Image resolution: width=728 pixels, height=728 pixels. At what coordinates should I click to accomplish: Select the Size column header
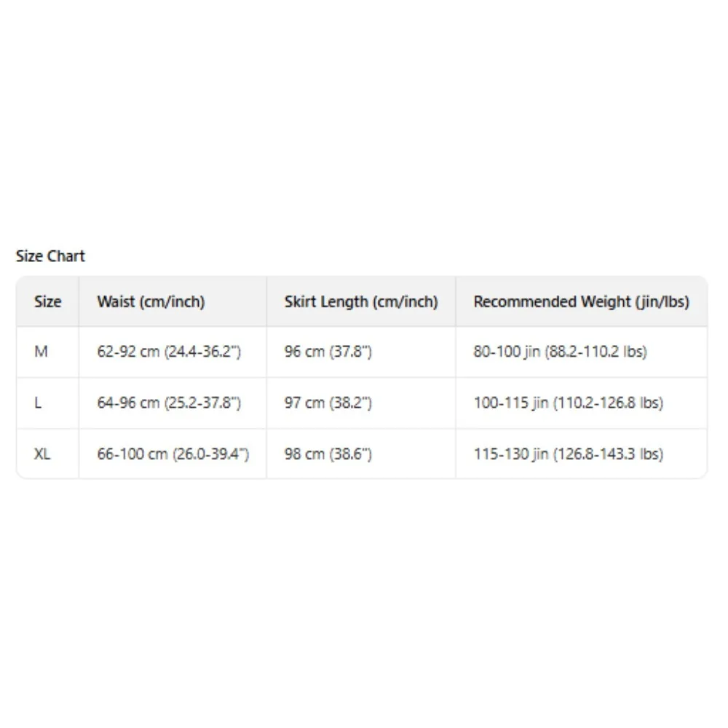pyautogui.click(x=47, y=301)
